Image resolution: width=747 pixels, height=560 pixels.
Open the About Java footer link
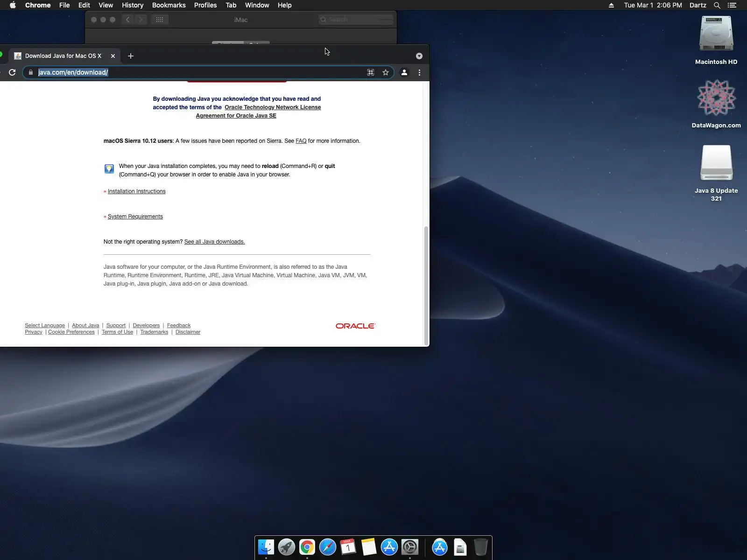(85, 325)
